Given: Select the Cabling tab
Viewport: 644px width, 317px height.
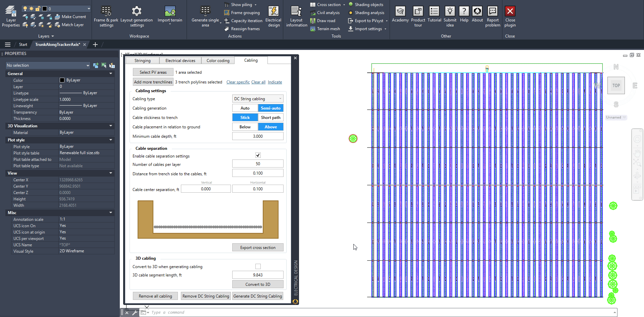Looking at the screenshot, I should [x=251, y=60].
